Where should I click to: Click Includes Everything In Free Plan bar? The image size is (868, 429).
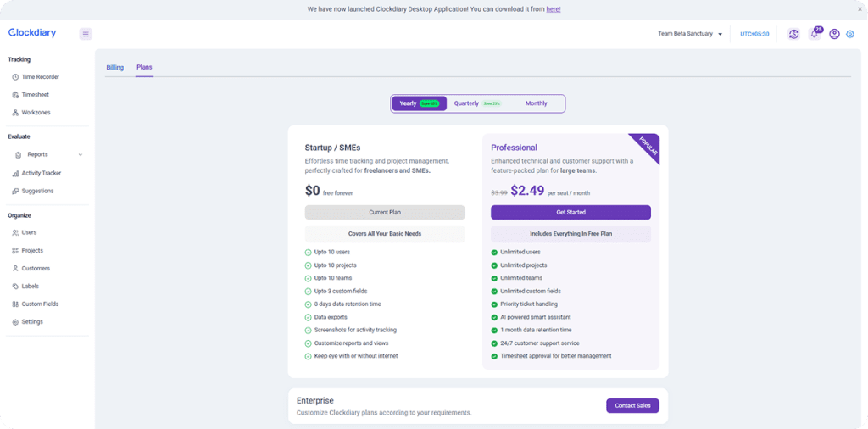click(x=570, y=234)
